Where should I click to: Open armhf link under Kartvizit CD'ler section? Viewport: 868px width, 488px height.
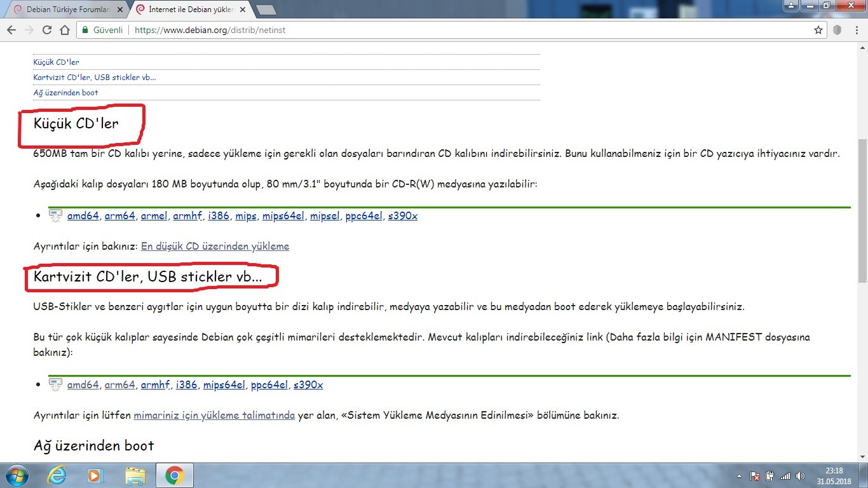(x=156, y=385)
